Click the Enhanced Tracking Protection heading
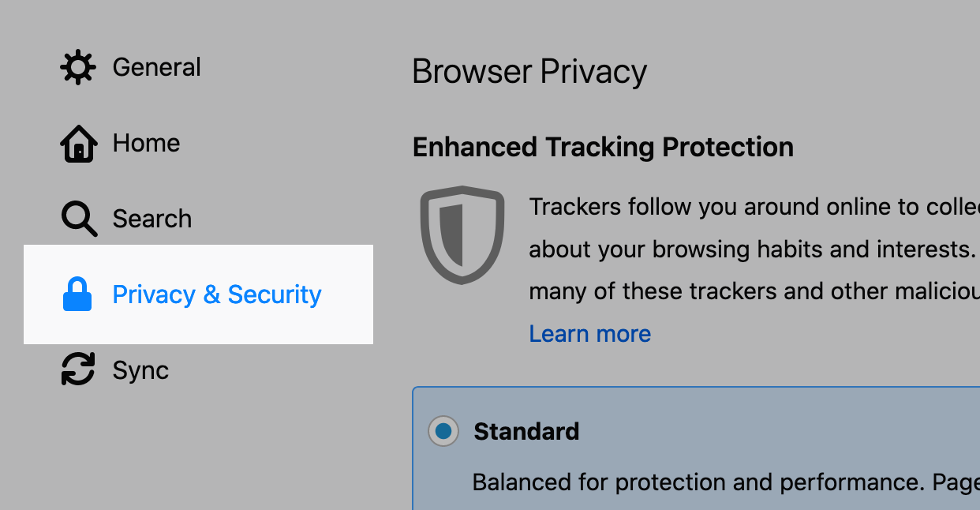980x510 pixels. tap(603, 147)
